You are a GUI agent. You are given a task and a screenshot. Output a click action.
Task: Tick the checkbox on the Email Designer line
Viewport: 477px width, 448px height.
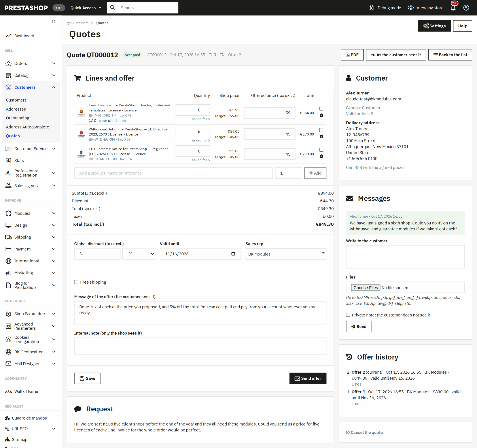click(321, 109)
